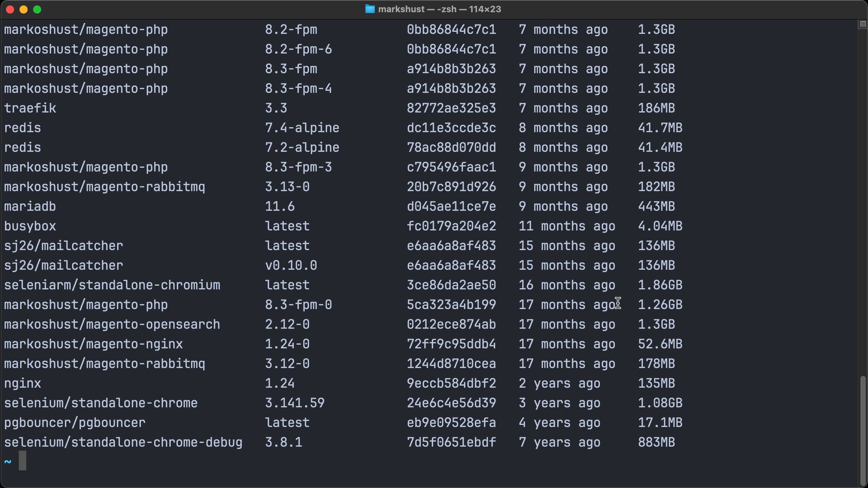Select the traefik image name

(x=30, y=108)
